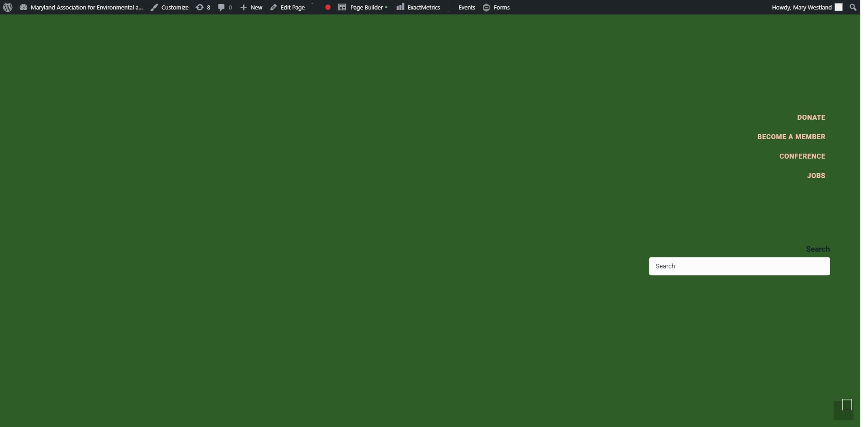
Task: Open the updates icon showing 8
Action: [x=203, y=7]
